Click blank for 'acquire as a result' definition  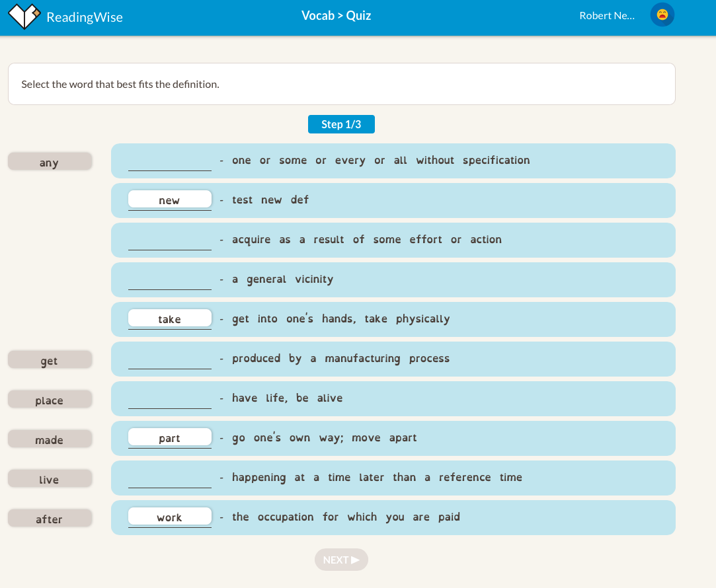click(170, 240)
